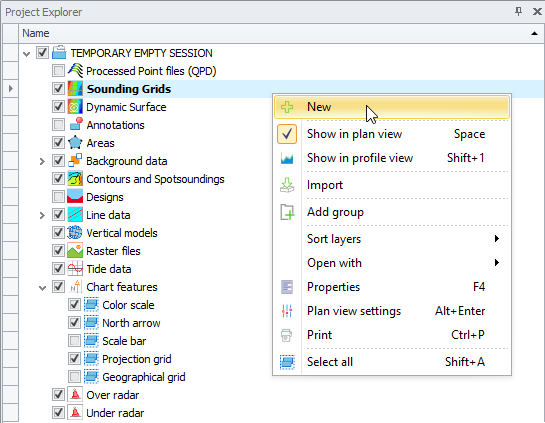Click the Vertical models globe icon
545x423 pixels.
click(x=75, y=233)
